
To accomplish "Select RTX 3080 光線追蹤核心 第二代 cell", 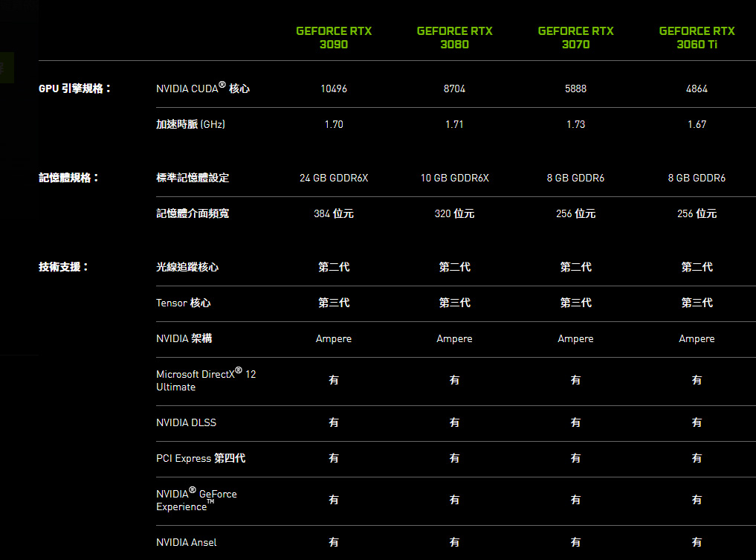I will pos(455,267).
